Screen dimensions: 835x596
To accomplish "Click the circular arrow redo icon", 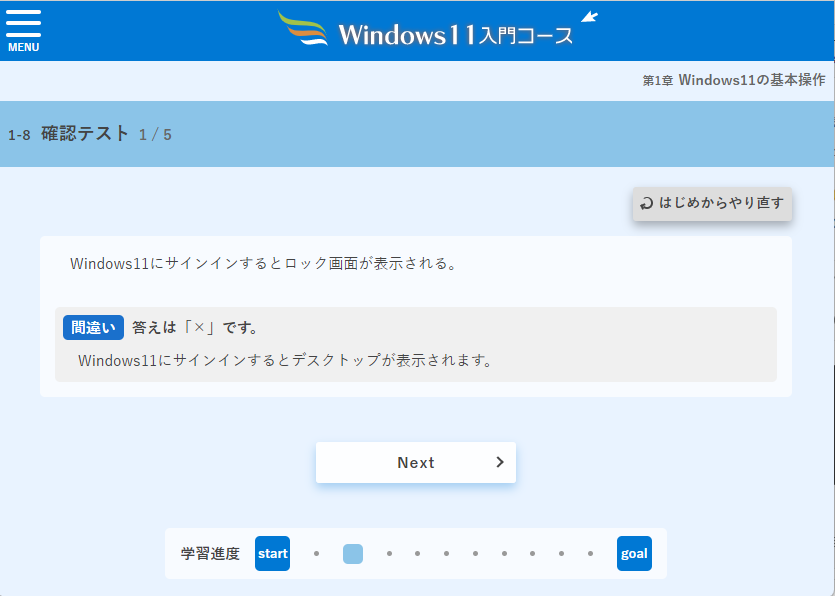I will coord(646,203).
